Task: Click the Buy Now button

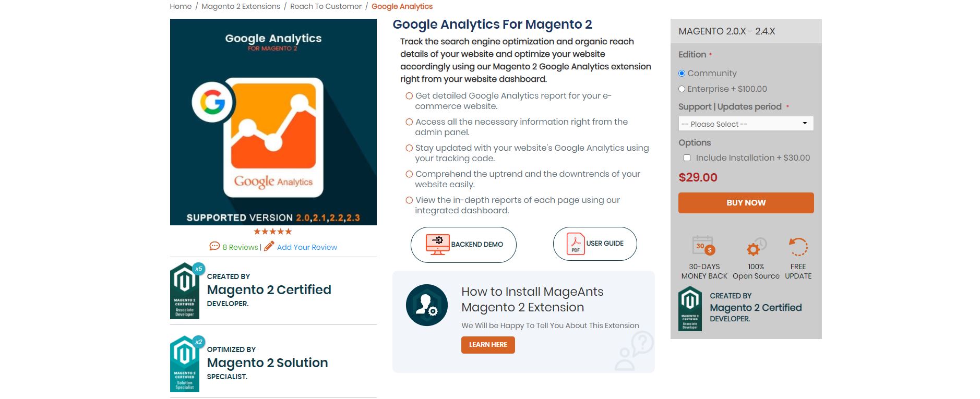Action: pyautogui.click(x=746, y=203)
